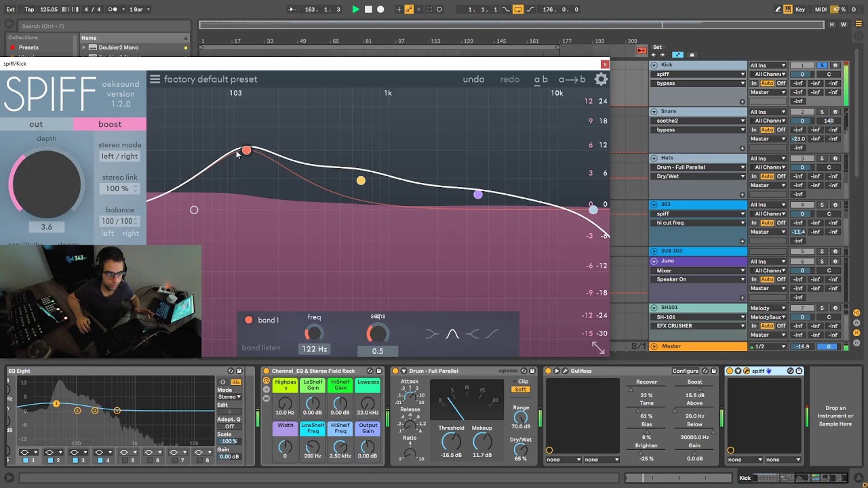Adjust the Spiff depth knob
The width and height of the screenshot is (868, 488).
pos(46,184)
